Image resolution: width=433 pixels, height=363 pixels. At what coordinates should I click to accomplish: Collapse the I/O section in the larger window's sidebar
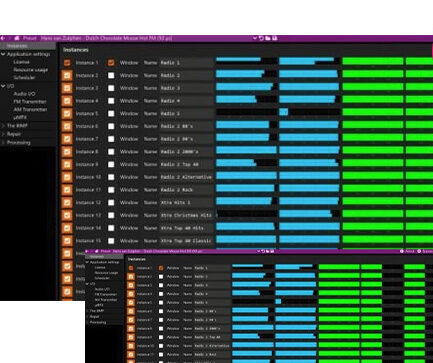click(3, 86)
